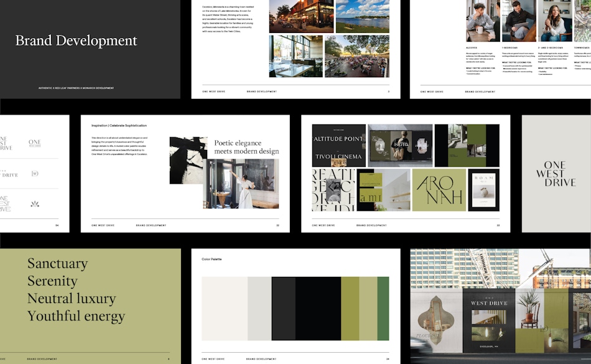591x364 pixels.
Task: Select 'Inspiration | Celebrate Sophistication' heading
Action: click(x=119, y=126)
